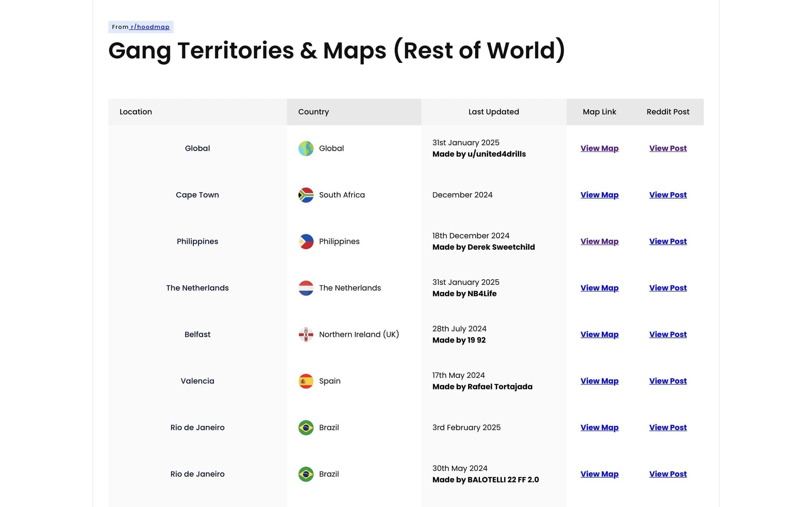Click 'Made by NB4Life' text
The height and width of the screenshot is (507, 812).
click(464, 293)
